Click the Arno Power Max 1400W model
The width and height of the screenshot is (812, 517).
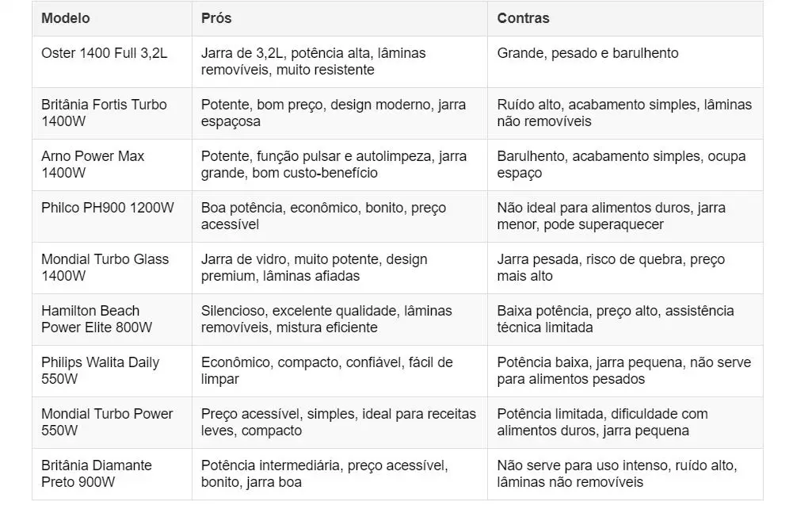click(93, 164)
